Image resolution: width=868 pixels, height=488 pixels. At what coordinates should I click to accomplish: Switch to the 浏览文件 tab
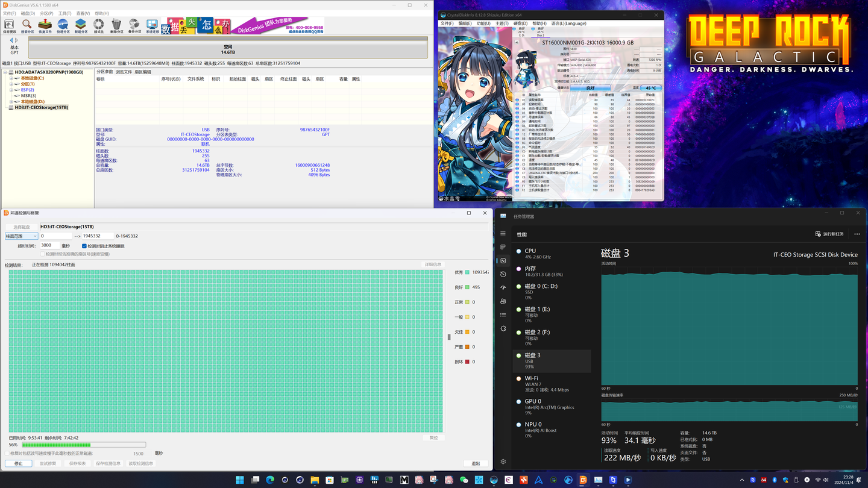[124, 72]
